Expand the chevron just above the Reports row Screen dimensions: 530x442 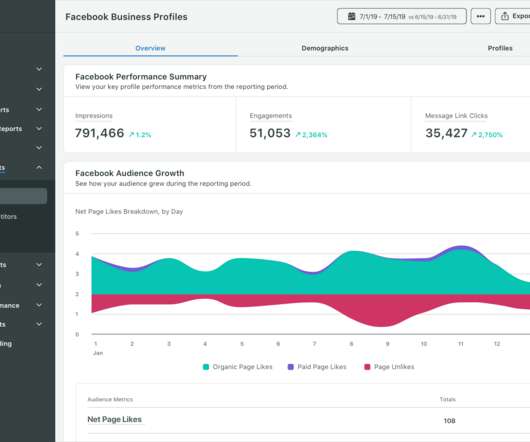(x=39, y=109)
